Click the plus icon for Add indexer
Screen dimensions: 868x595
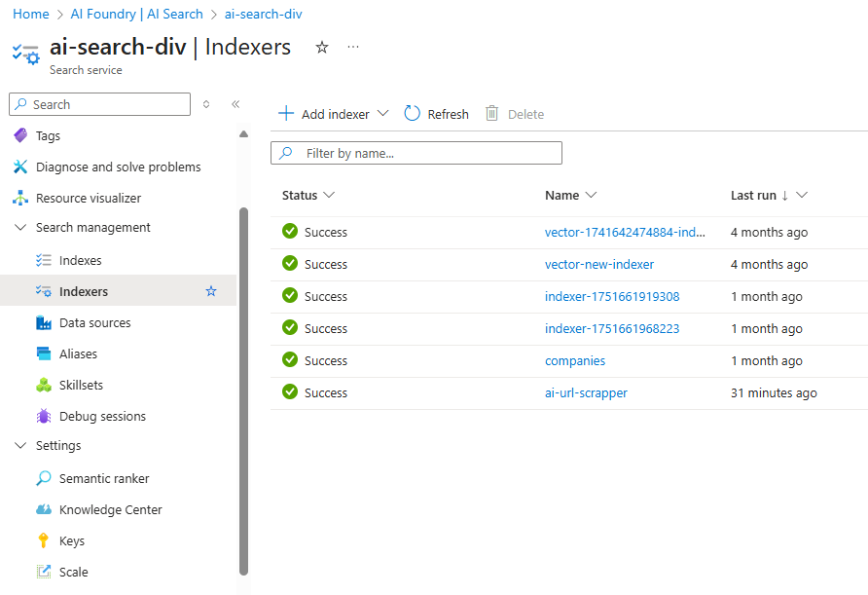click(x=286, y=114)
